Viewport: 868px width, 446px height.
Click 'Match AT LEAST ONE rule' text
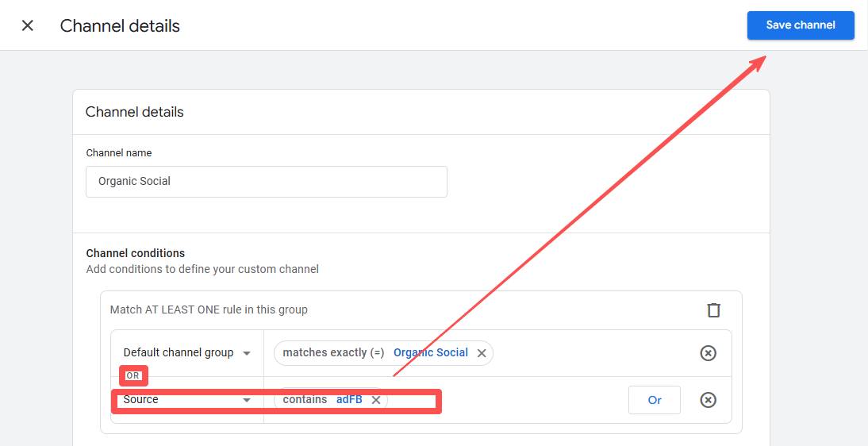pos(209,310)
